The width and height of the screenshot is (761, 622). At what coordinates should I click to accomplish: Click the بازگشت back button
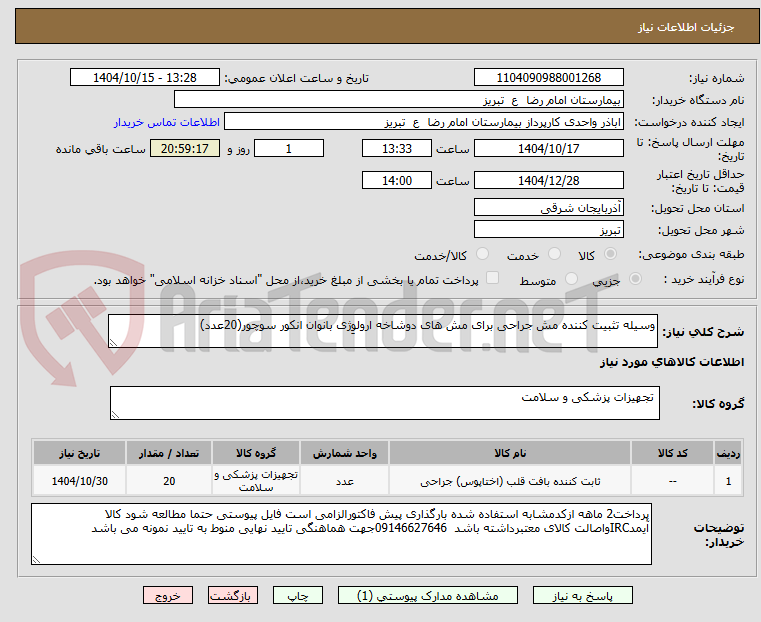coord(233,595)
